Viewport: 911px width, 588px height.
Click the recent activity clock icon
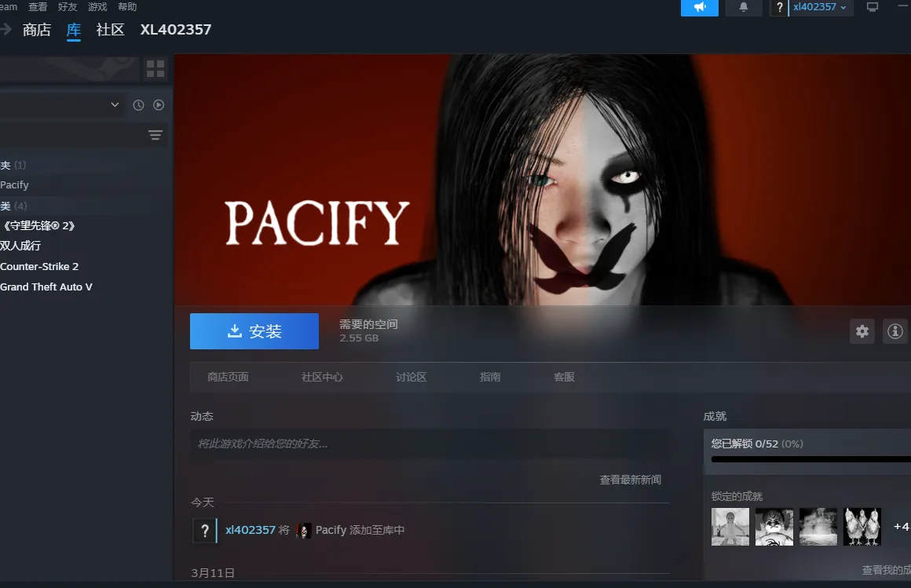138,105
